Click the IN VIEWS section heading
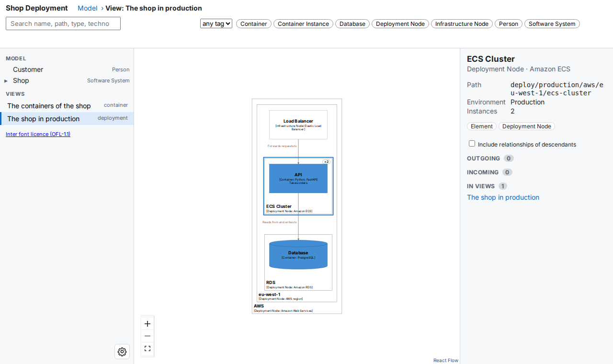This screenshot has height=364, width=613. coord(481,186)
